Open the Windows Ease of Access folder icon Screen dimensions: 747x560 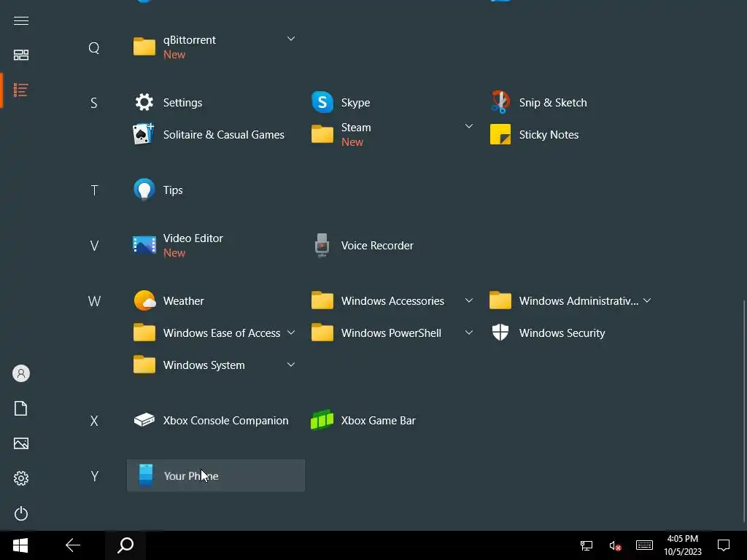144,332
